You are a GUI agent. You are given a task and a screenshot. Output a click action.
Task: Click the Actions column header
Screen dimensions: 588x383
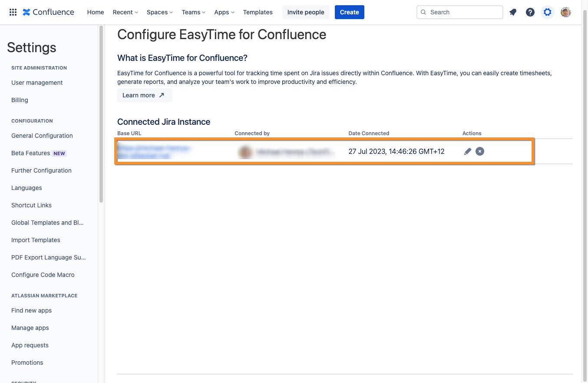click(472, 133)
